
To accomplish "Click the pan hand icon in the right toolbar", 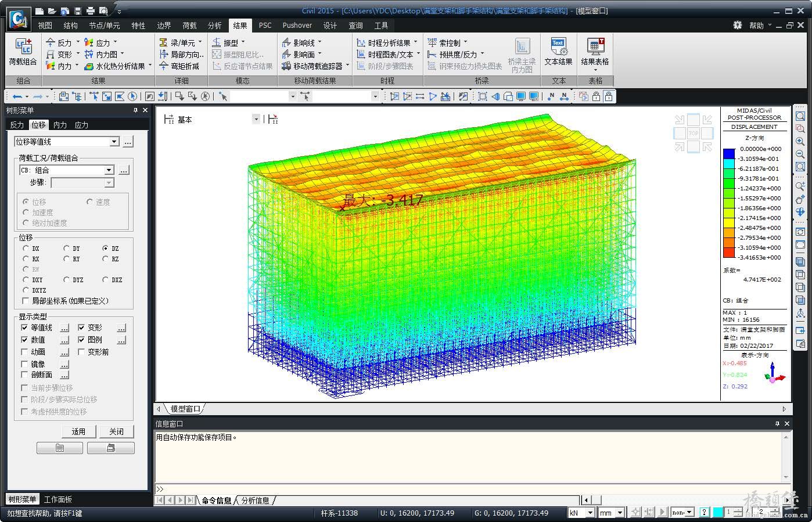I will pos(800,199).
